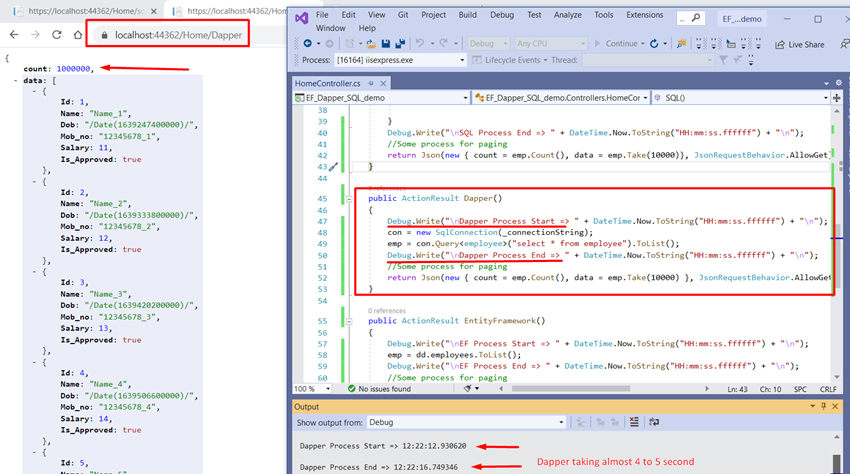Close the HomeController.cs tab
This screenshot has width=850, height=474.
[383, 83]
